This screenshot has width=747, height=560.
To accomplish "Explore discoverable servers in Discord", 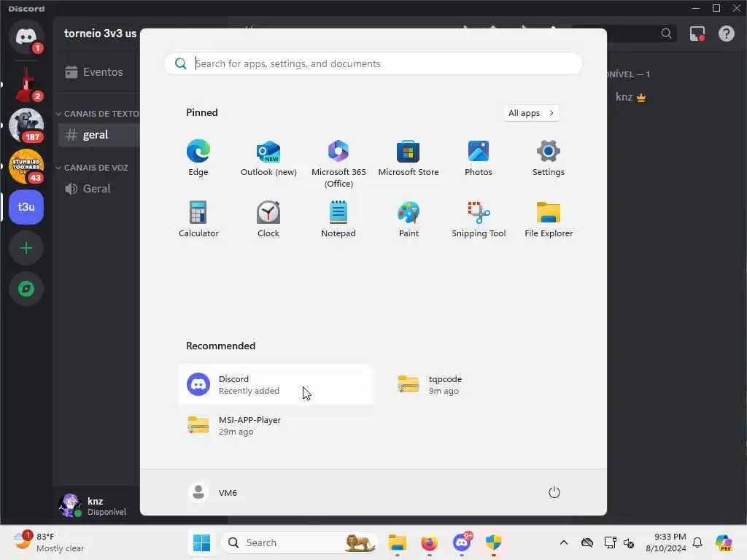I will tap(26, 289).
